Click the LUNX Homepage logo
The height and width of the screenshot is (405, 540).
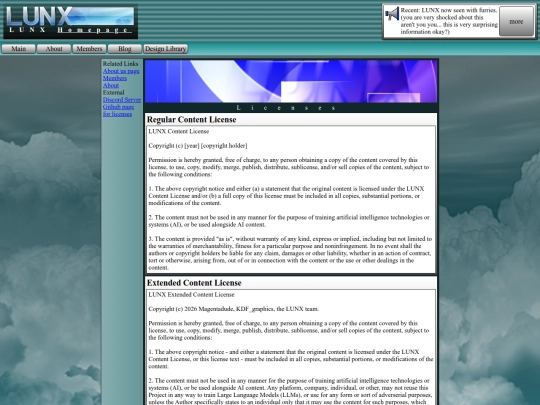click(71, 21)
